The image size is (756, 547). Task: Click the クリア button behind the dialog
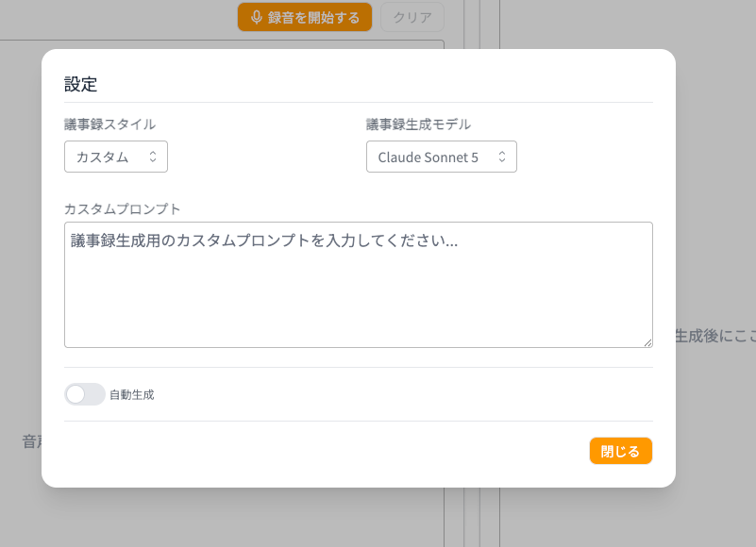pos(412,17)
